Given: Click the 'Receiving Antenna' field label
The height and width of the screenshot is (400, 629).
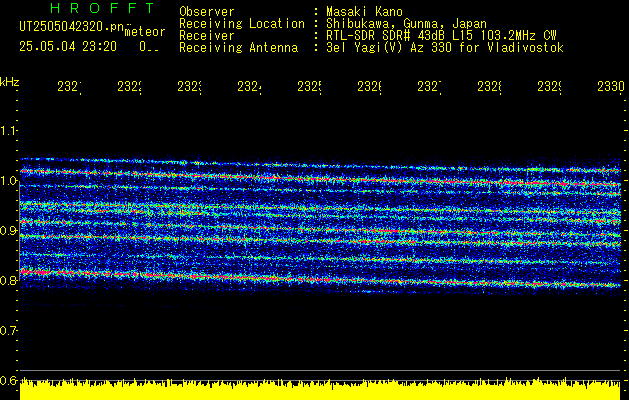Looking at the screenshot, I should 238,48.
